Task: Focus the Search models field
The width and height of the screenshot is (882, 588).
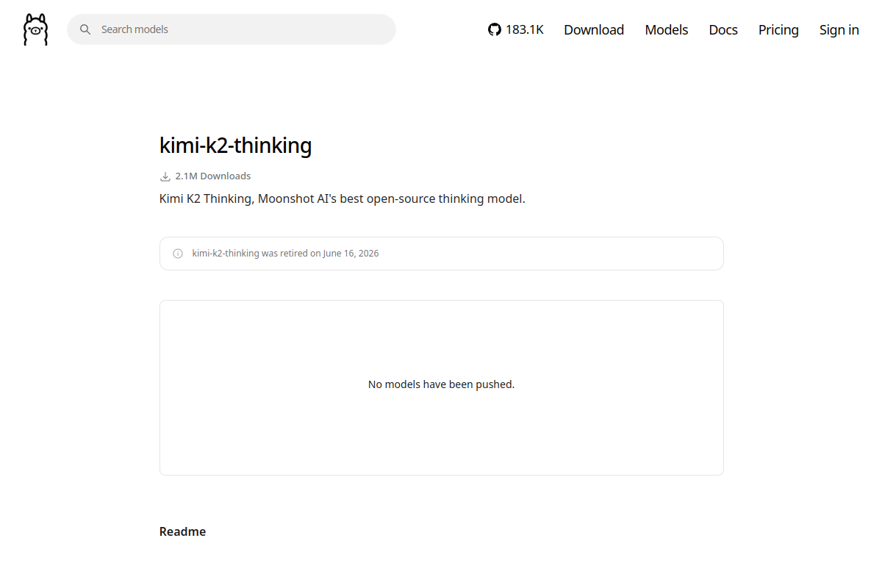Action: click(232, 29)
